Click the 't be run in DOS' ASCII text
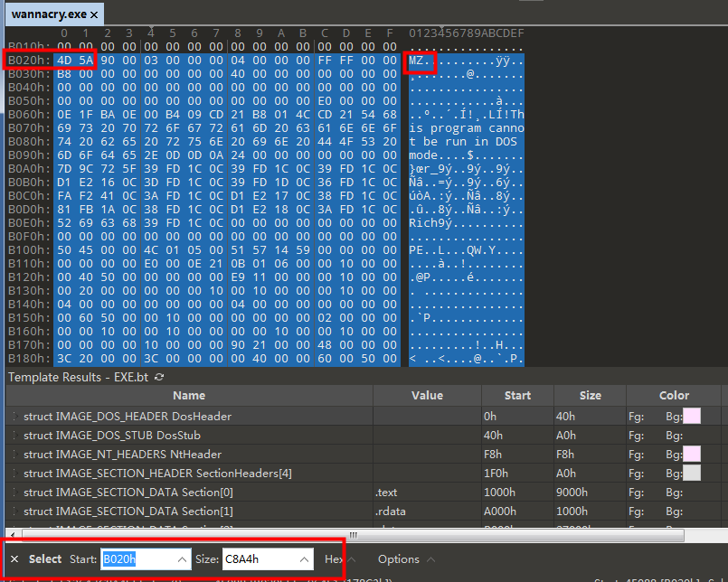The image size is (728, 582). [x=463, y=142]
